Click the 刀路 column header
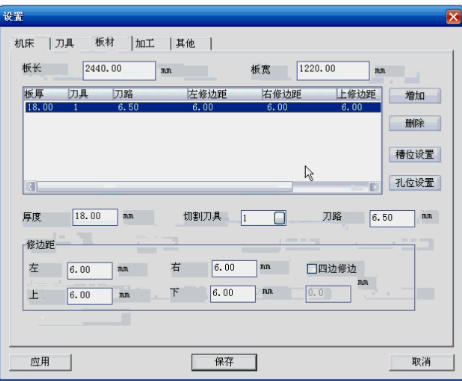This screenshot has width=462, height=381. (x=150, y=94)
